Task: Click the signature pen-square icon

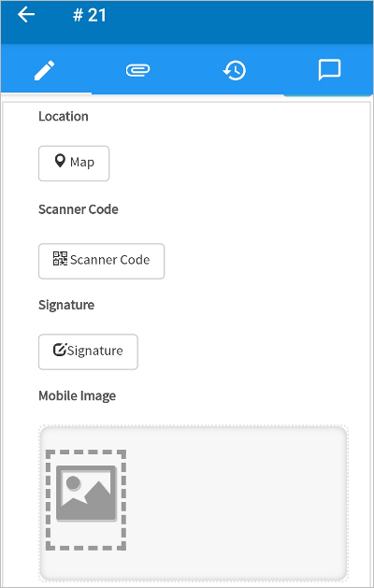Action: pos(60,350)
